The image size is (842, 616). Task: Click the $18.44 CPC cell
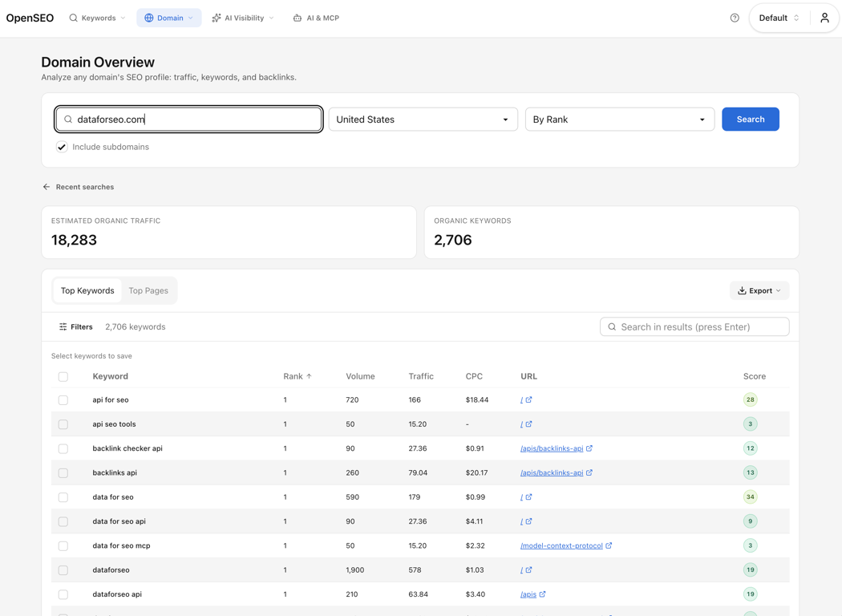tap(477, 399)
